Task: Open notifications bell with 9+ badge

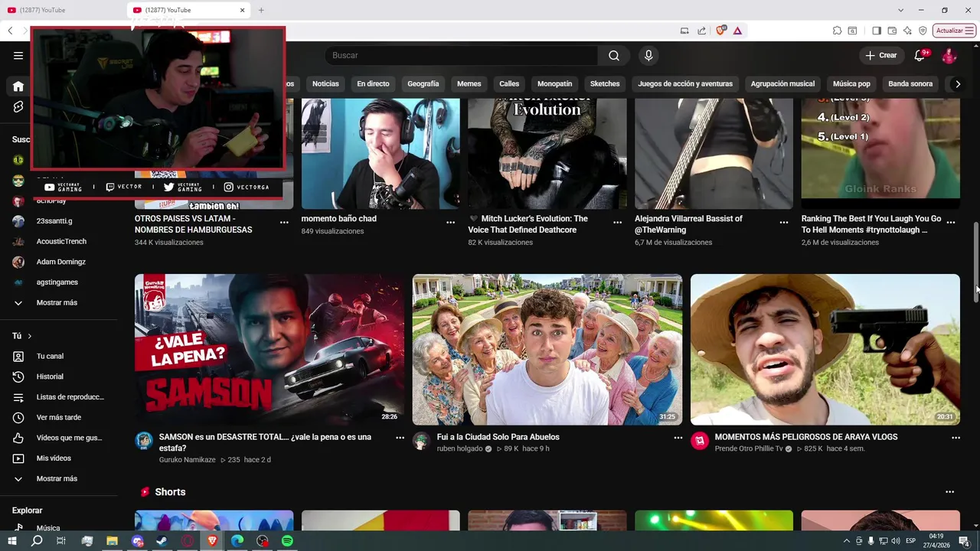Action: (920, 55)
